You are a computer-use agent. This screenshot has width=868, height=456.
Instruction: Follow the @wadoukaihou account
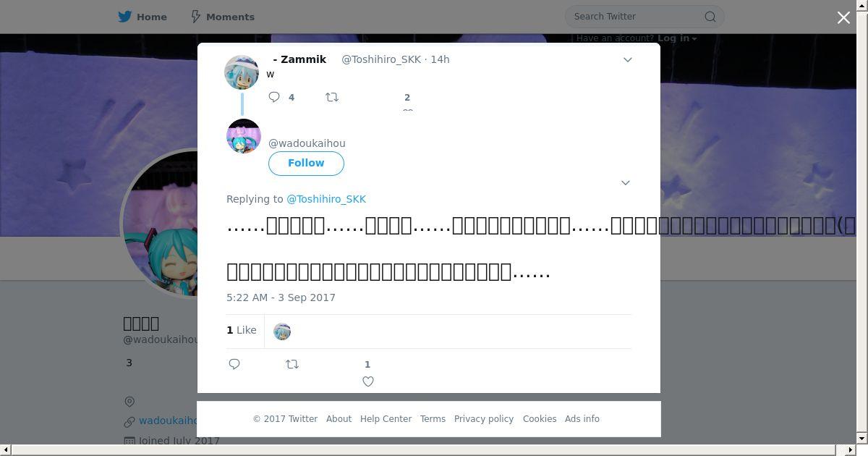(306, 163)
